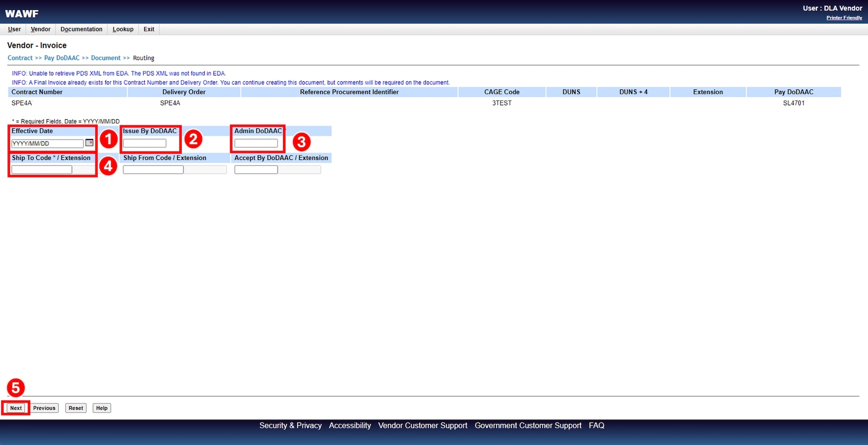
Task: Click the WAWF logo text
Action: (22, 14)
